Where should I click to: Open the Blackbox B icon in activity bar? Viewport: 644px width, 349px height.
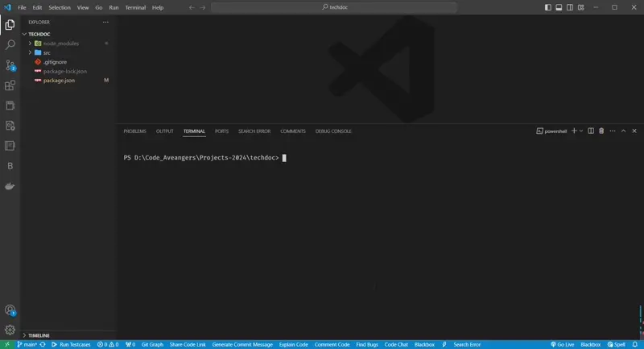click(10, 166)
